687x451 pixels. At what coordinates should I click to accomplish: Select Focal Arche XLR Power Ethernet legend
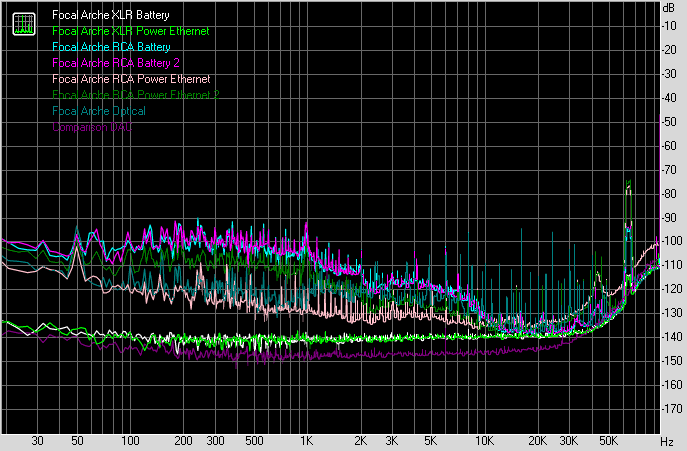[131, 31]
